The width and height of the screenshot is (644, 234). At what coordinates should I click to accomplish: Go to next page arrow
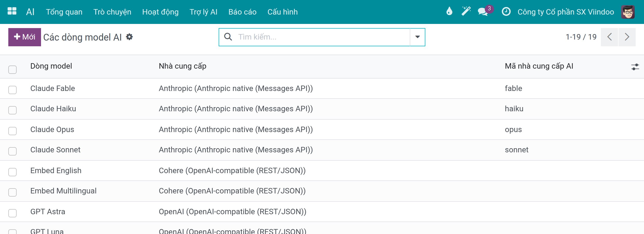[627, 37]
